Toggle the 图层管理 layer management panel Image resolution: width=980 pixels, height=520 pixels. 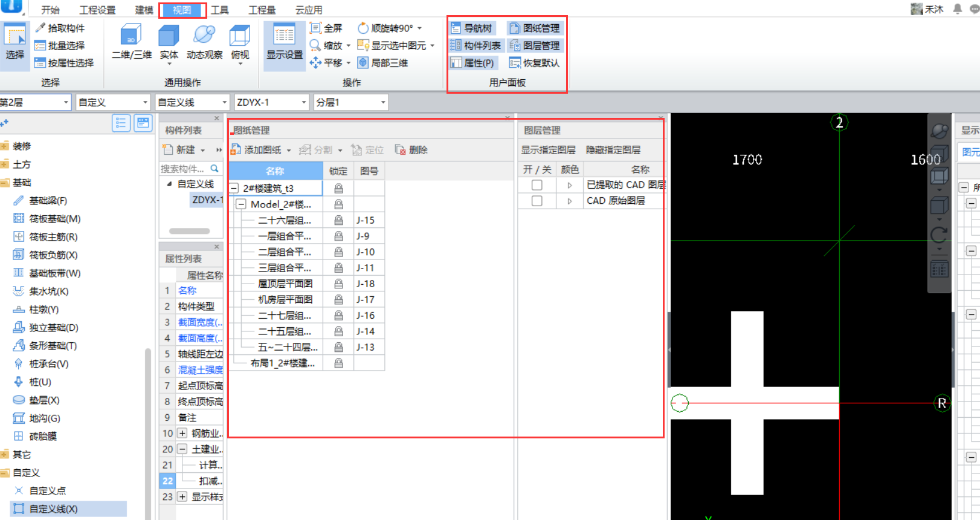tap(535, 45)
